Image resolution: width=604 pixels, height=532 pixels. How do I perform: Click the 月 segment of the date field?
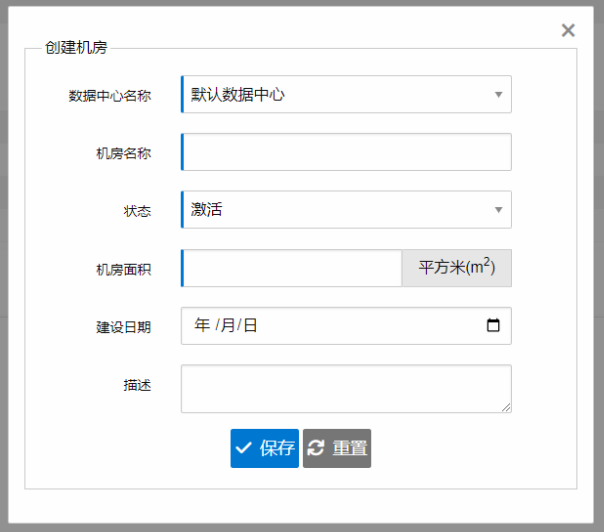228,325
